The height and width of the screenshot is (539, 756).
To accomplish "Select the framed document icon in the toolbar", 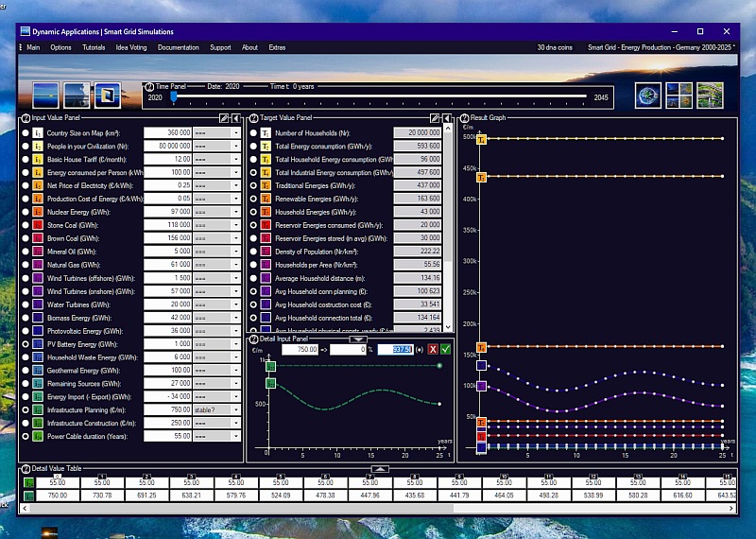I will [x=107, y=96].
